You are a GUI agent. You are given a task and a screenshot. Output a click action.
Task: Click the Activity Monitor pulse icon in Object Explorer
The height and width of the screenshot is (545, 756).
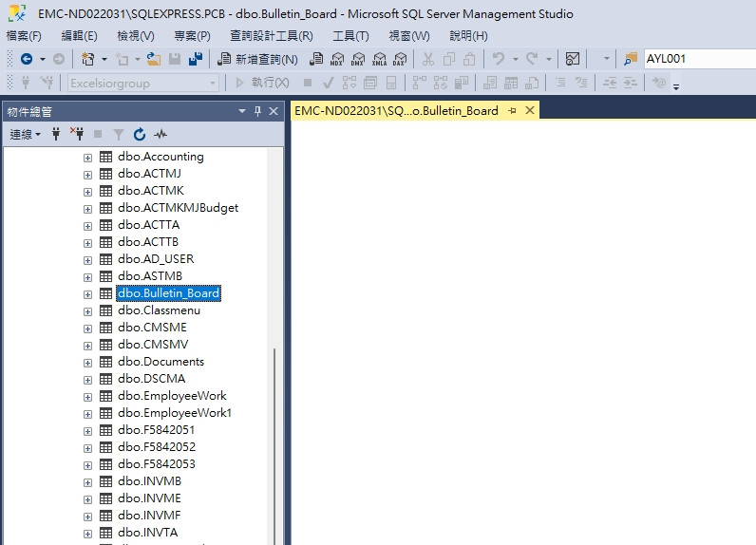(x=161, y=134)
